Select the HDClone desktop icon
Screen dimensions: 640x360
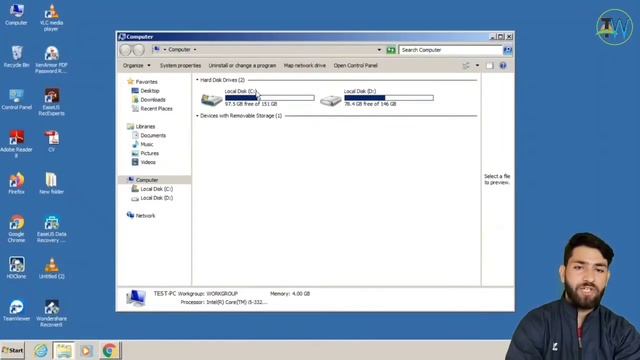16,268
